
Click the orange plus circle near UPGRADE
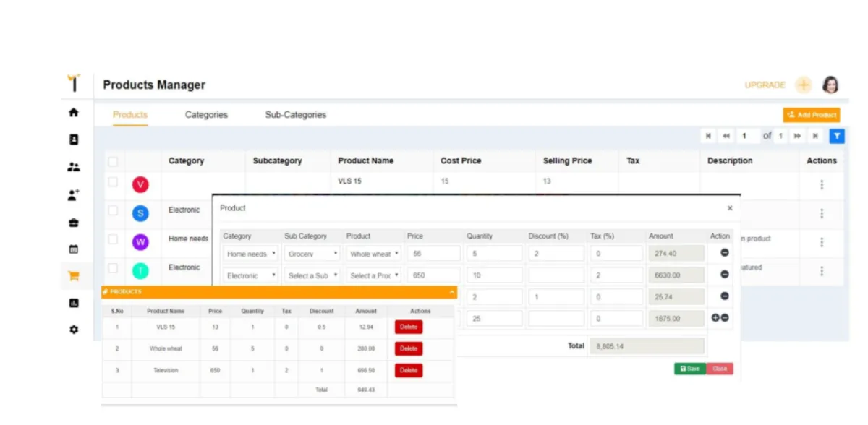point(804,85)
